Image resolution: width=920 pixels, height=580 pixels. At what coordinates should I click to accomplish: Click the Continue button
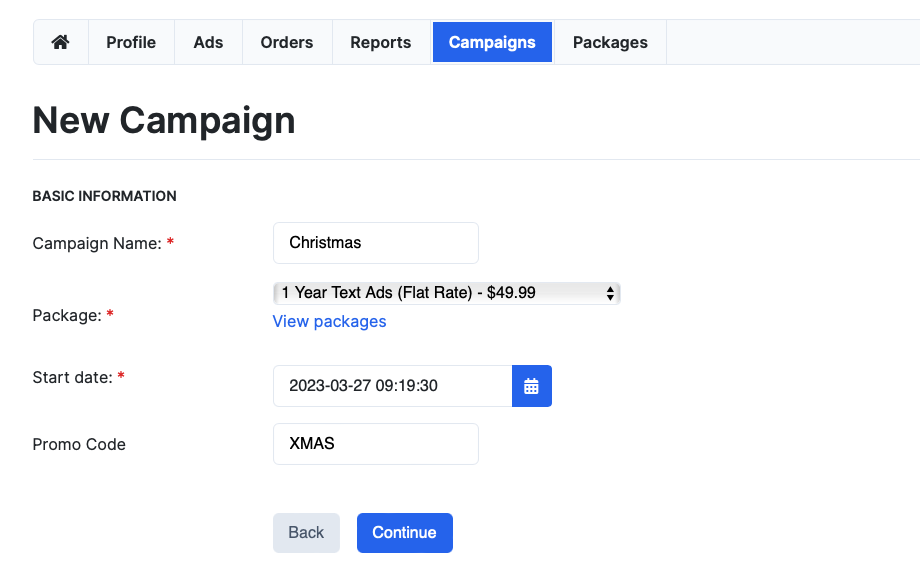coord(405,532)
